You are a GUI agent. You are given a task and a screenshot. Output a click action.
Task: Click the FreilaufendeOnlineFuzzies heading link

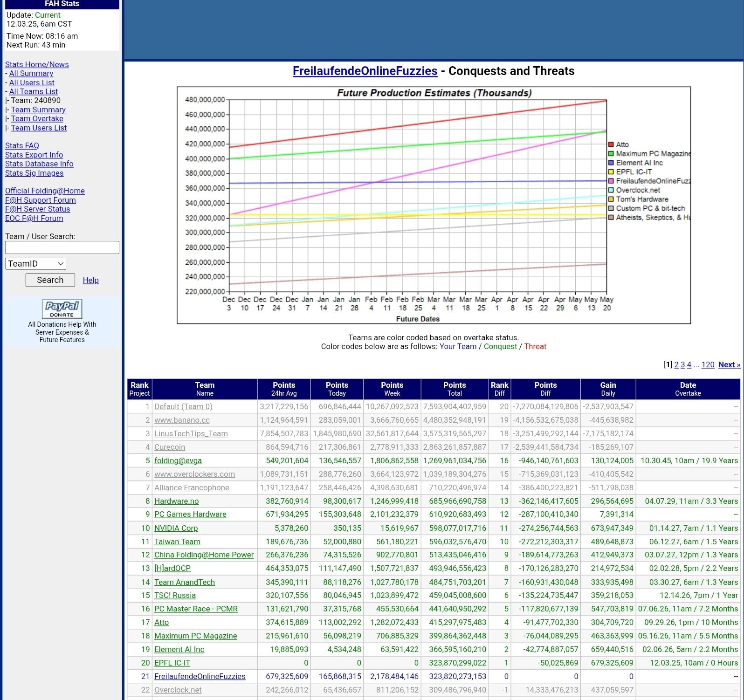point(365,71)
